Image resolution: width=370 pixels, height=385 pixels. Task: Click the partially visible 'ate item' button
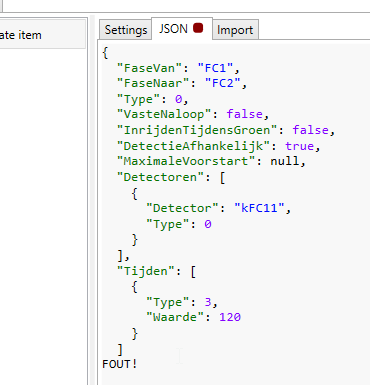pos(42,35)
